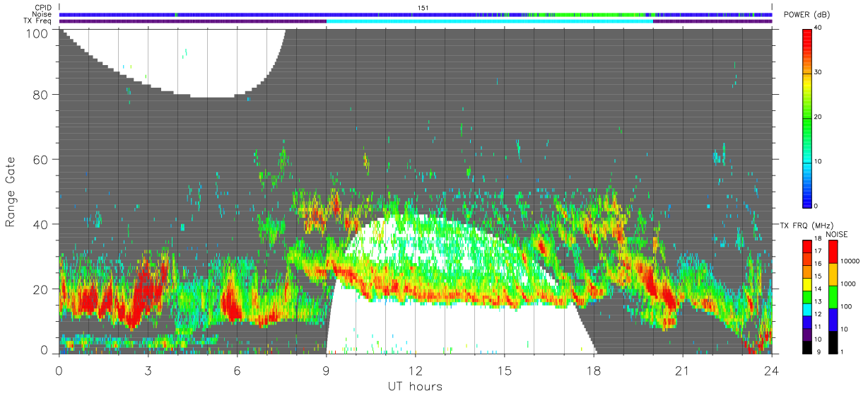868x401 pixels.
Task: Click the 15 tick on UT hours axis
Action: point(505,370)
